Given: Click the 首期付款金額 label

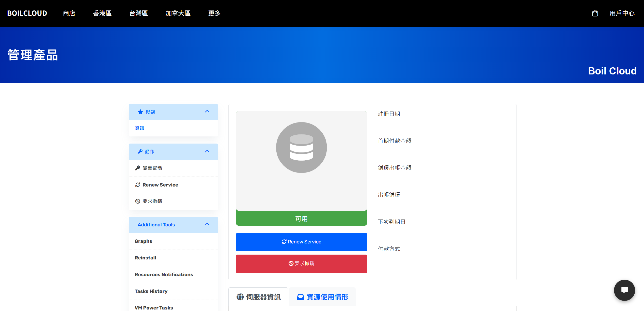Looking at the screenshot, I should click(394, 141).
